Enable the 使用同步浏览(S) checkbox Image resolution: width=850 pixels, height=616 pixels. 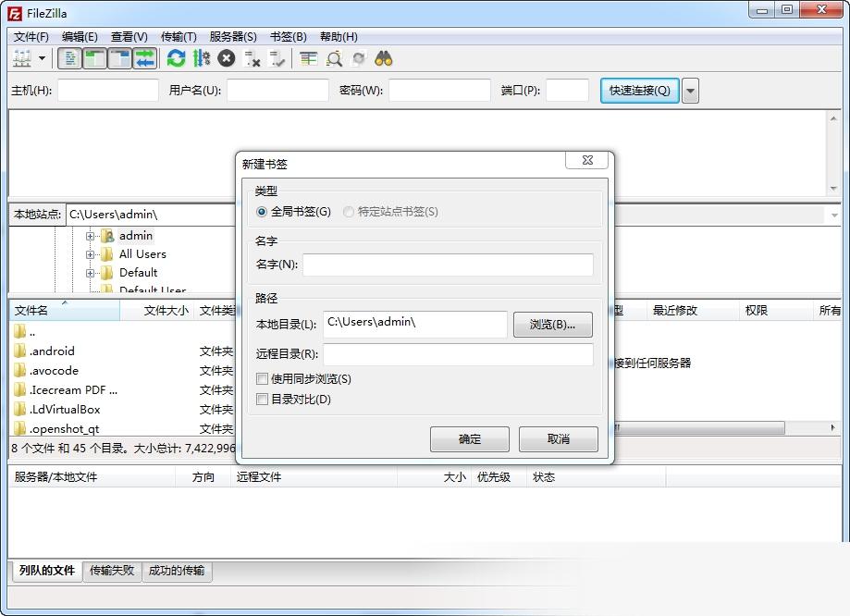click(262, 378)
